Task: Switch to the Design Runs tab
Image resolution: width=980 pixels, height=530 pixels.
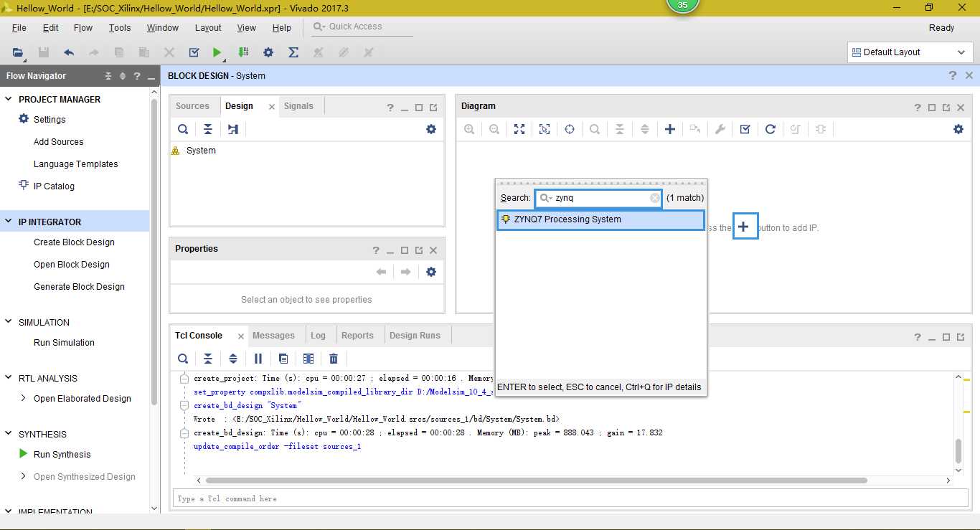Action: [415, 336]
